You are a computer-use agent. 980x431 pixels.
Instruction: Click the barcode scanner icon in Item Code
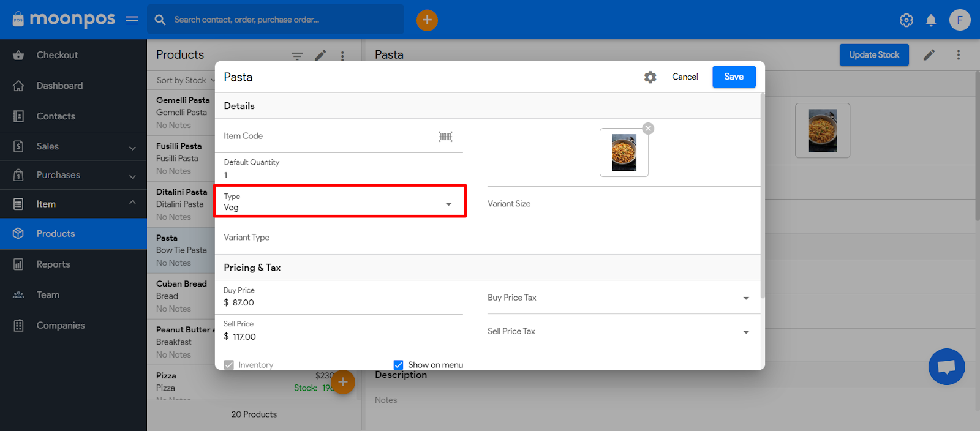tap(445, 137)
